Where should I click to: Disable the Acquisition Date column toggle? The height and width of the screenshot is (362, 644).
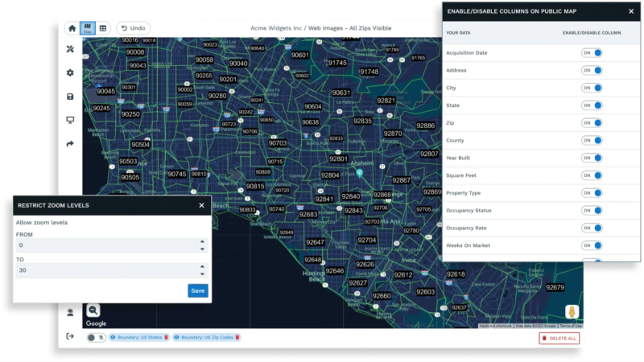592,52
